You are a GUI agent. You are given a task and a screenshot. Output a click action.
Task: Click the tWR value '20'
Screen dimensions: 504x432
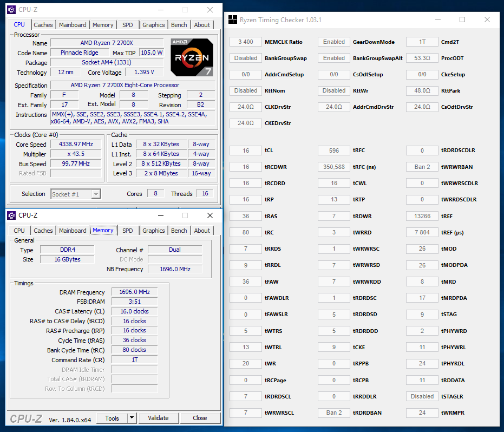coord(246,363)
